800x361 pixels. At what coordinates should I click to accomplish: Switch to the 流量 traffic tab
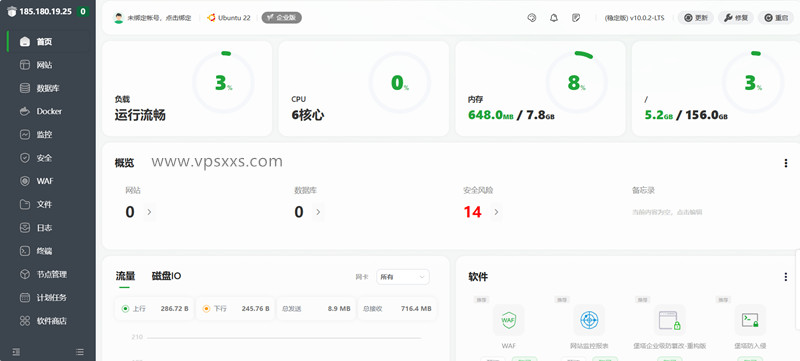click(125, 276)
